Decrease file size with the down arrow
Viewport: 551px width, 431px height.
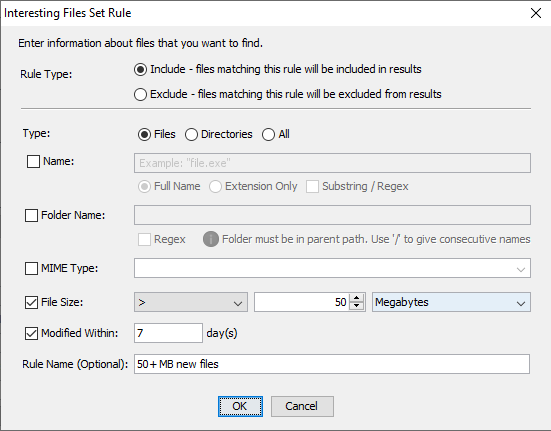[x=357, y=306]
